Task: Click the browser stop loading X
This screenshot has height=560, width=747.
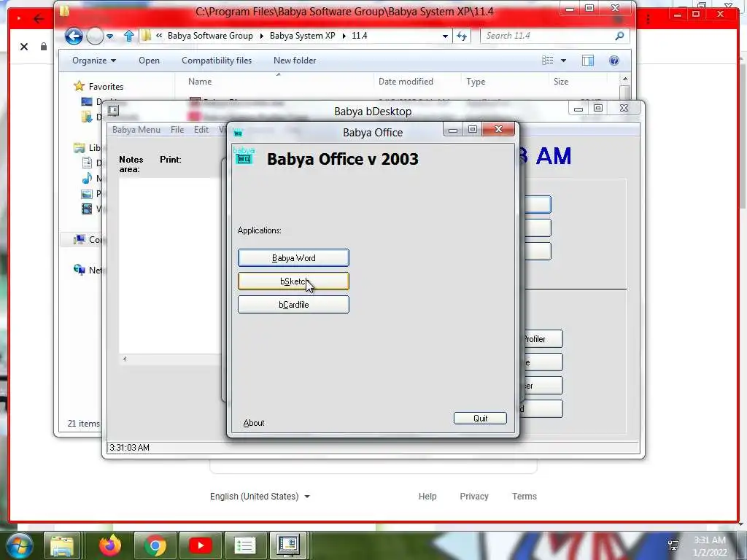Action: coord(24,46)
